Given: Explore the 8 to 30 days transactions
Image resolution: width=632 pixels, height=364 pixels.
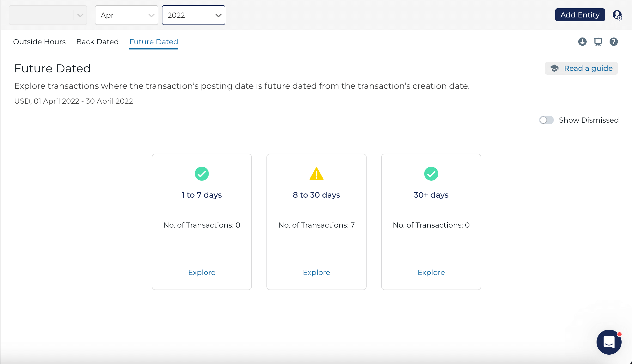Looking at the screenshot, I should coord(316,272).
